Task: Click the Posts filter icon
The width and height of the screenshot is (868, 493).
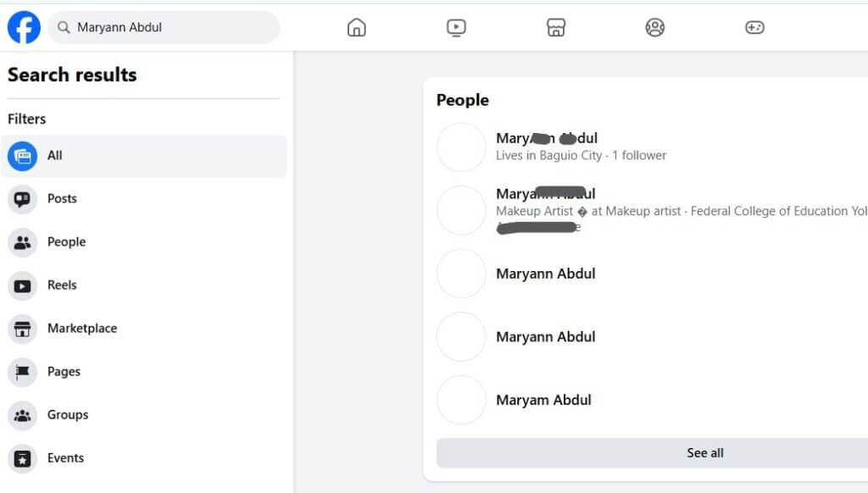Action: (x=23, y=199)
